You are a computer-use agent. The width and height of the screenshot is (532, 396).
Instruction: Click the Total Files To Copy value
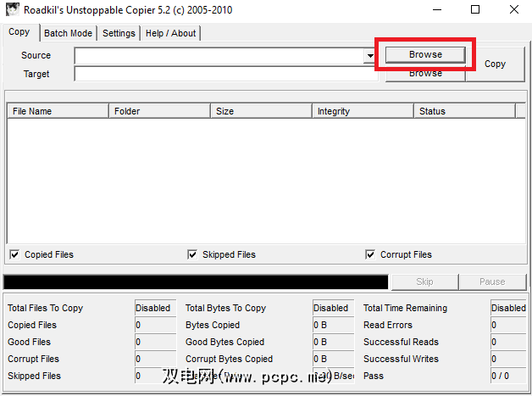[155, 308]
